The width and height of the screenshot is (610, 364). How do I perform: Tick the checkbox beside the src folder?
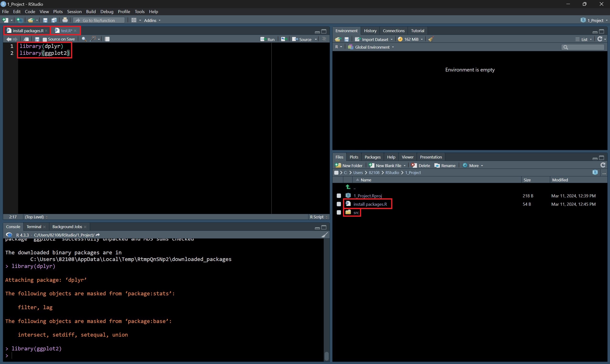339,212
